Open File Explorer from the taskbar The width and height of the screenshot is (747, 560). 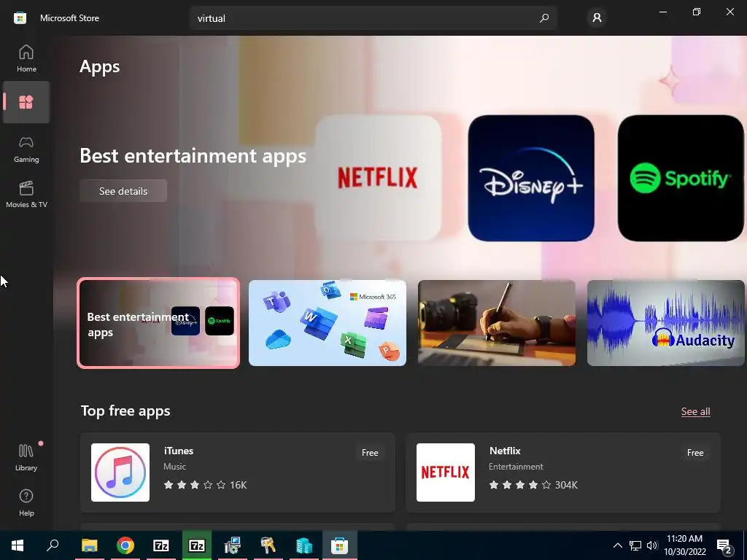click(x=89, y=545)
